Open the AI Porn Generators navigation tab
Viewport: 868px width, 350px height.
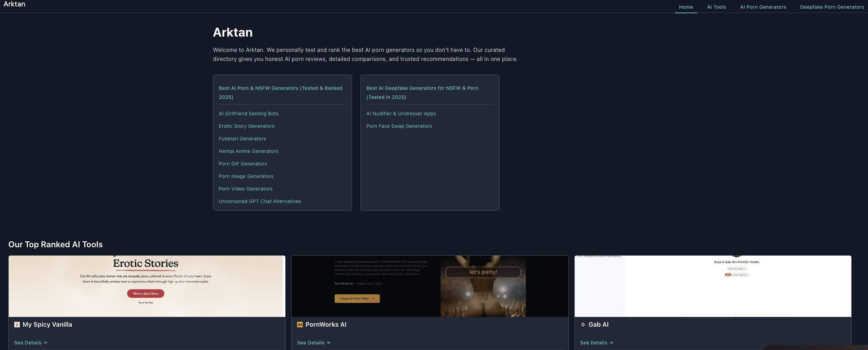pos(763,7)
